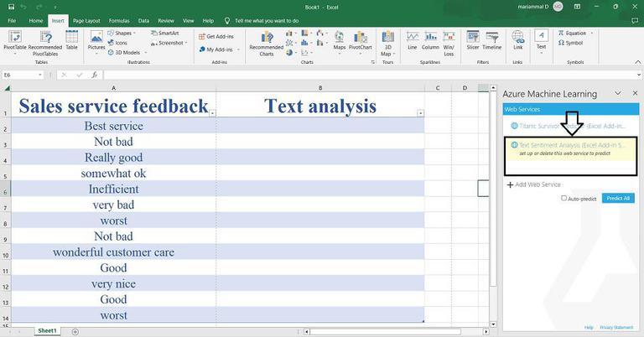Insert a Table from the ribbon
This screenshot has width=644, height=337.
pos(72,40)
